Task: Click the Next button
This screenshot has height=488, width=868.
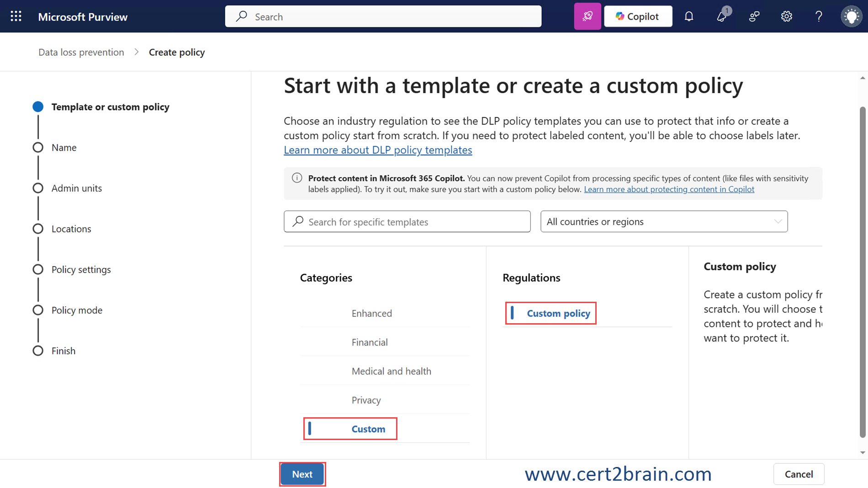Action: pos(302,474)
